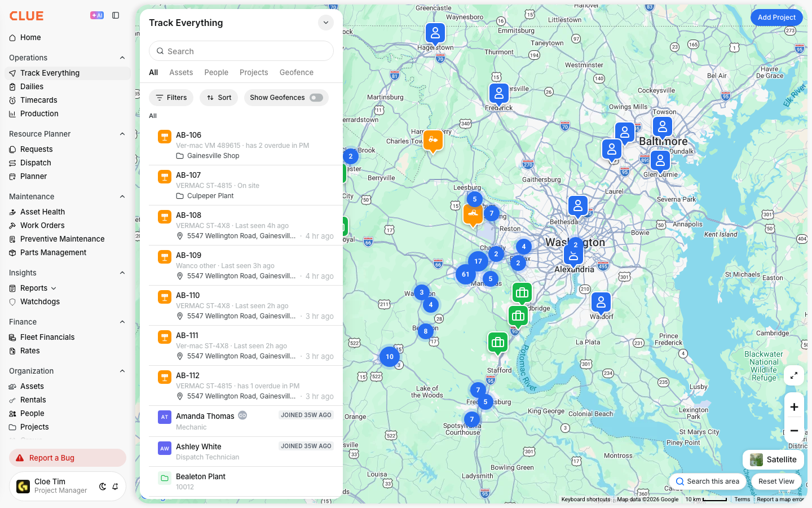Screen dimensions: 812x508
Task: Click Search this area button
Action: click(x=708, y=481)
